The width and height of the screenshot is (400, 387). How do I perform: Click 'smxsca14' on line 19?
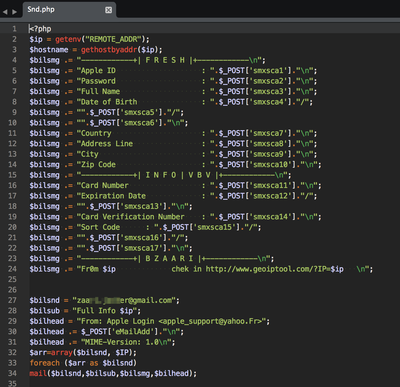(271, 217)
